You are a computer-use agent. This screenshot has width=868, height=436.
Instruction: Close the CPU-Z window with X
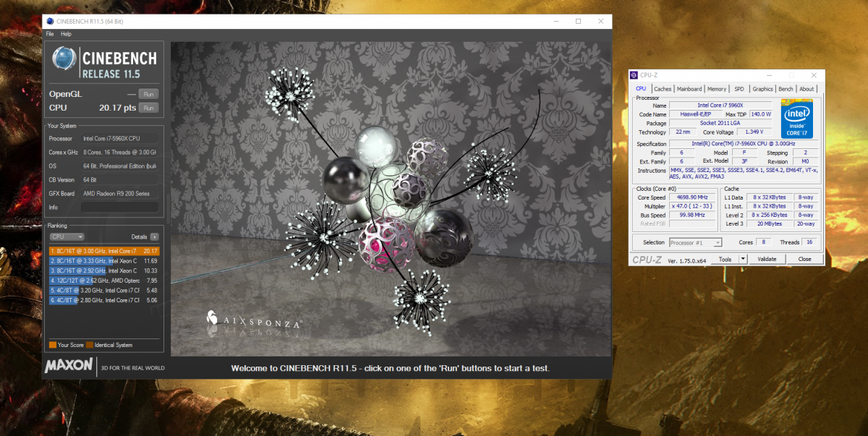pyautogui.click(x=814, y=74)
